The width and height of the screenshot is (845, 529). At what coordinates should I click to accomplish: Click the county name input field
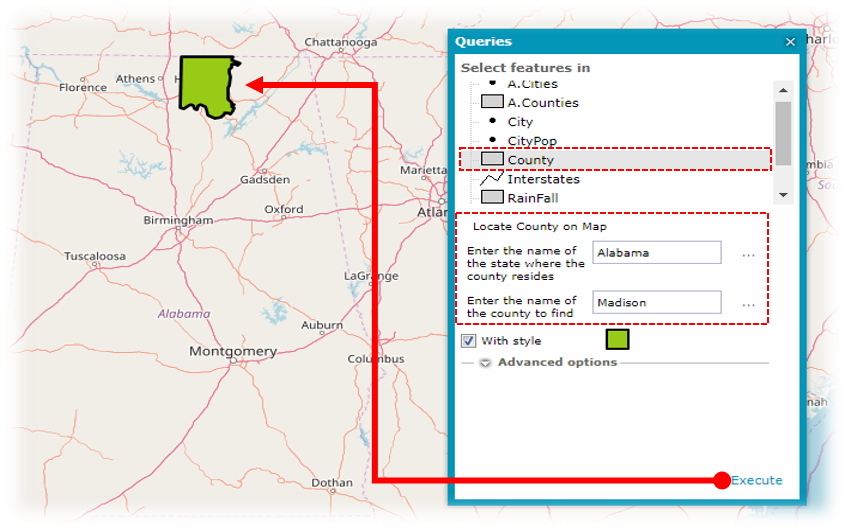(x=656, y=302)
